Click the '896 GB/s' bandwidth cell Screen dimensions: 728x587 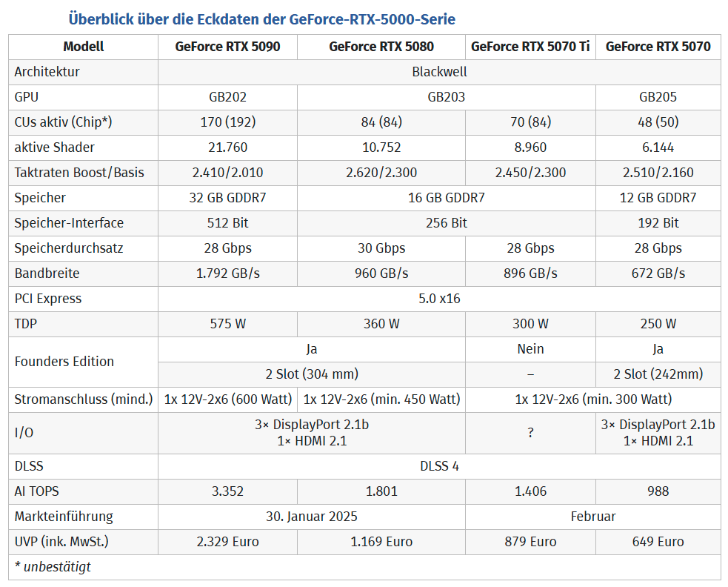(530, 273)
